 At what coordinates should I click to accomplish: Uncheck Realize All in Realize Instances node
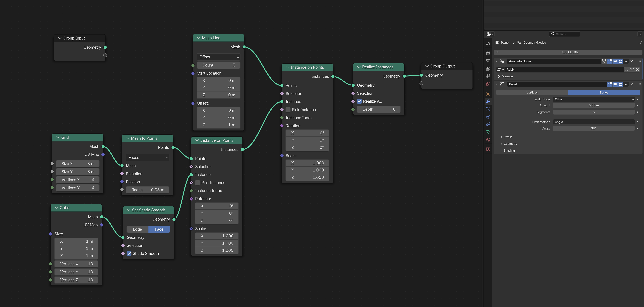pos(359,101)
